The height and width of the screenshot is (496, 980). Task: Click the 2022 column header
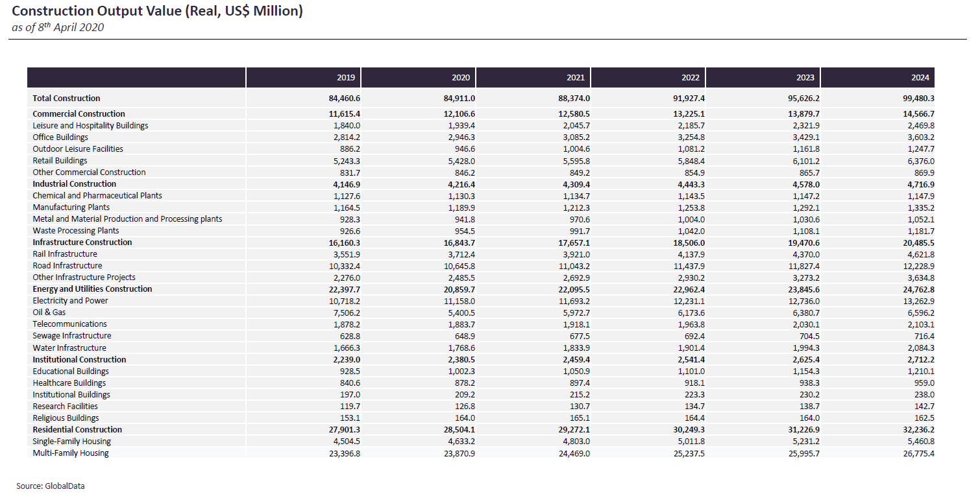point(690,78)
